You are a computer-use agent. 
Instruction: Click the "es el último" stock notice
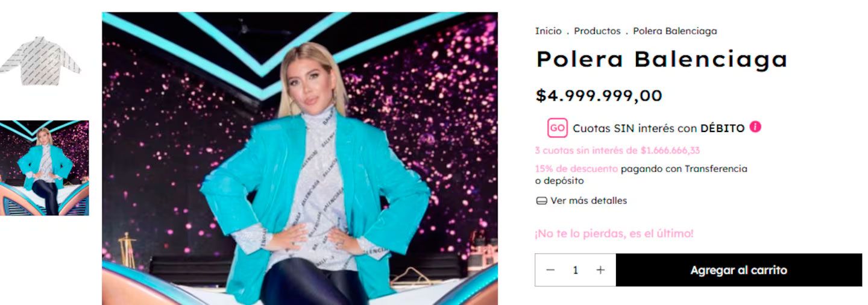[614, 233]
